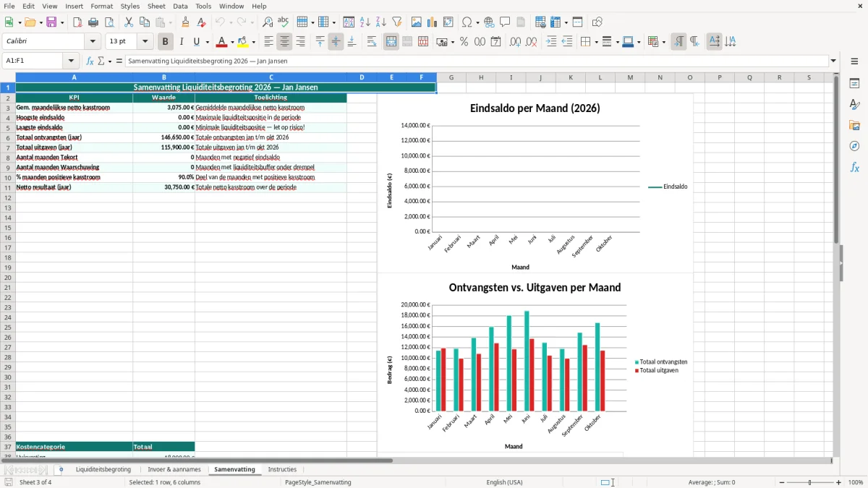Toggle Wrap Text

pyautogui.click(x=372, y=42)
